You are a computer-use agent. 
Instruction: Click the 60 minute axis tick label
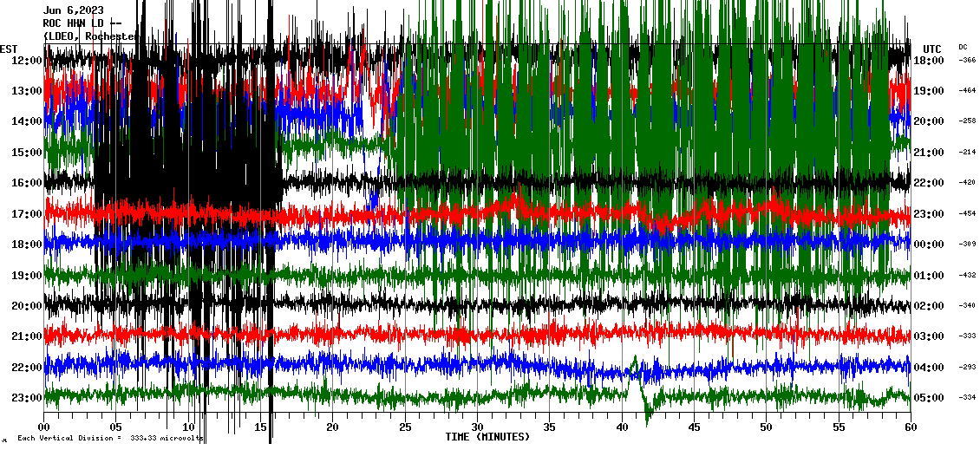point(910,427)
